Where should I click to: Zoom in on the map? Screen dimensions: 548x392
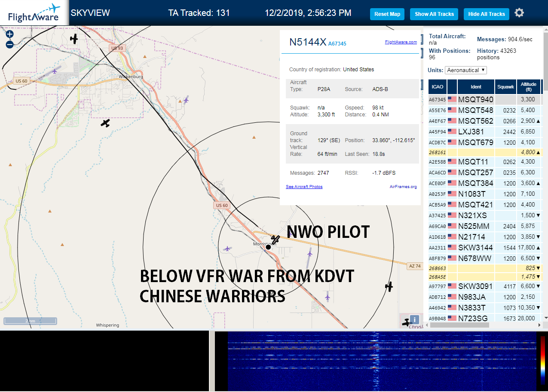(x=9, y=34)
